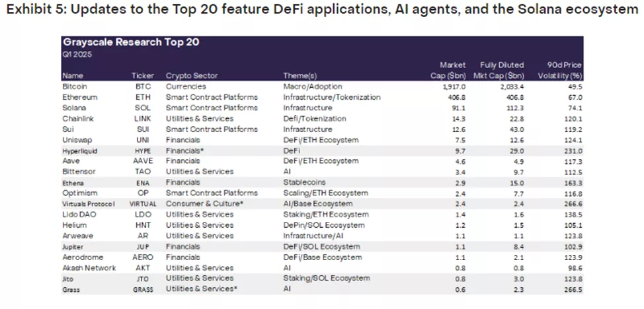Select the 'Jito' name cell
Image resolution: width=644 pixels, height=309 pixels.
pyautogui.click(x=67, y=279)
